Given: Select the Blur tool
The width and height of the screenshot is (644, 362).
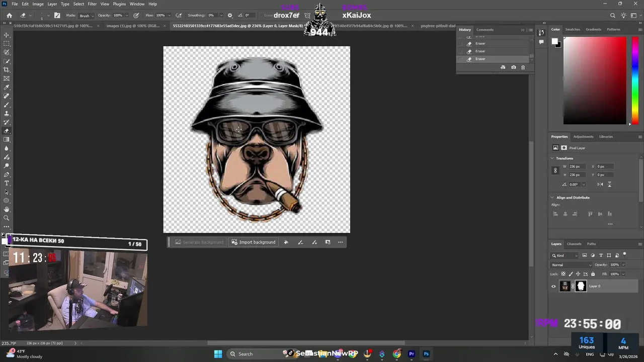Looking at the screenshot, I should pos(7,148).
